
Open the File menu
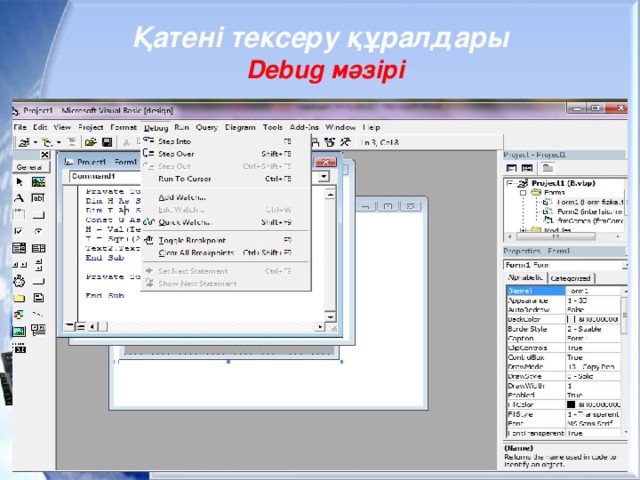click(20, 127)
